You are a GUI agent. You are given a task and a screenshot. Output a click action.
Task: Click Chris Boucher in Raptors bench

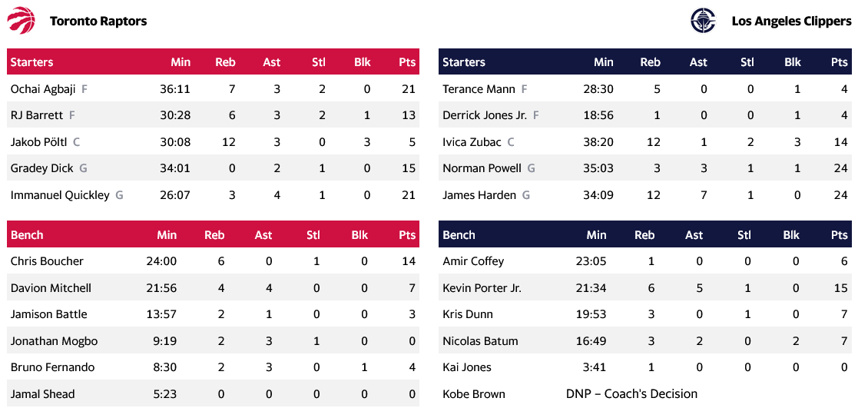(x=47, y=261)
